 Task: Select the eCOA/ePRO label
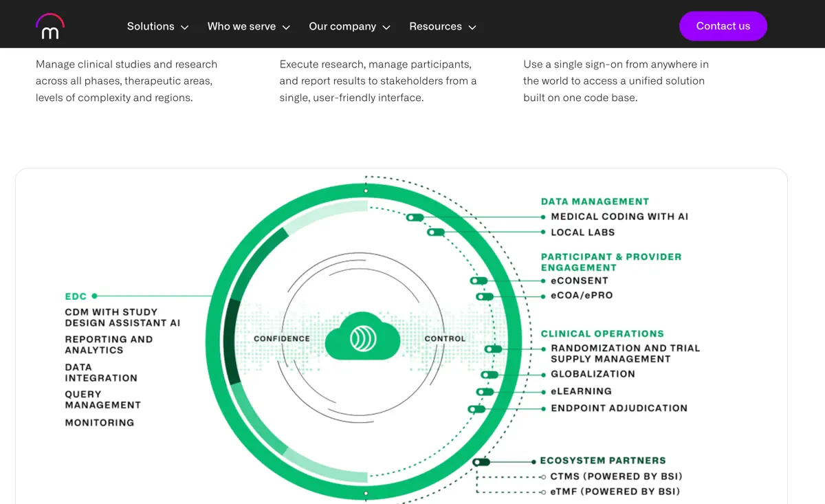582,296
